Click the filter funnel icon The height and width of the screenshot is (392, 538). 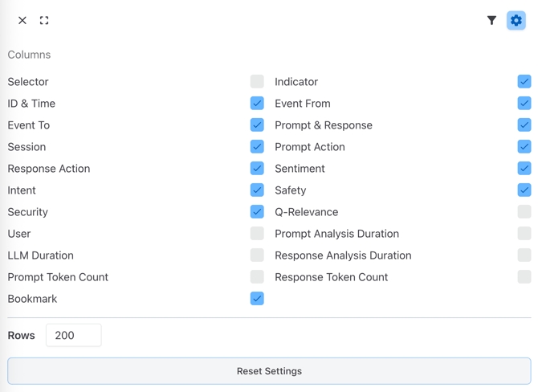point(491,21)
